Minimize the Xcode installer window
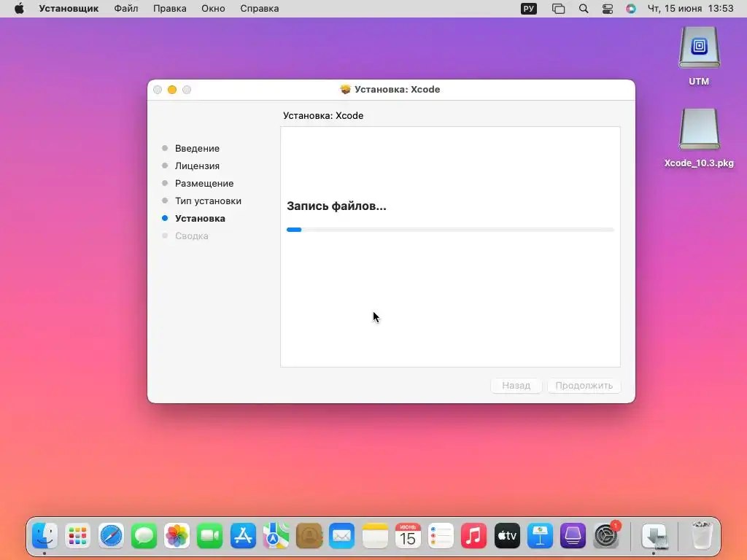Screen dimensions: 747x560 pos(172,90)
